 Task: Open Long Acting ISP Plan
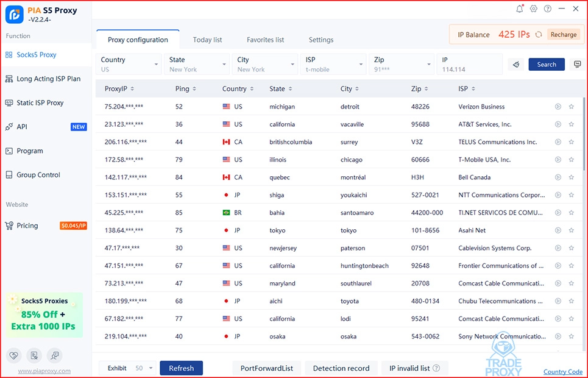(46, 79)
